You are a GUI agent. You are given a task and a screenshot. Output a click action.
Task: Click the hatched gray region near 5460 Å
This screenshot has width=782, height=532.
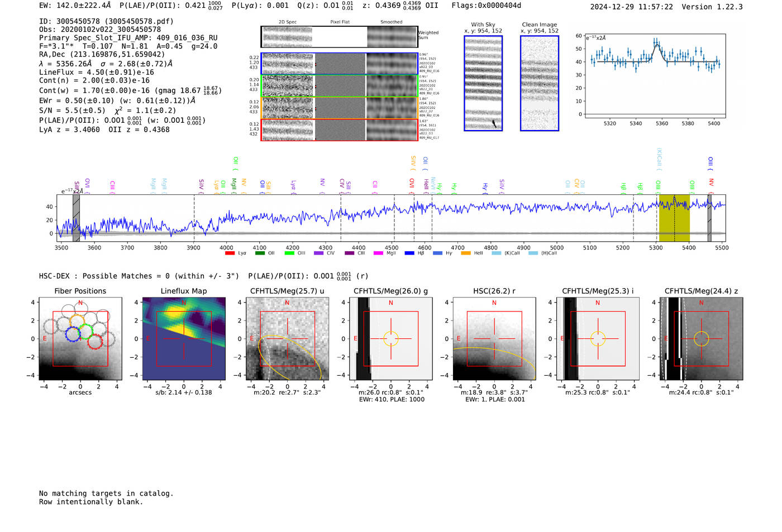pyautogui.click(x=709, y=218)
